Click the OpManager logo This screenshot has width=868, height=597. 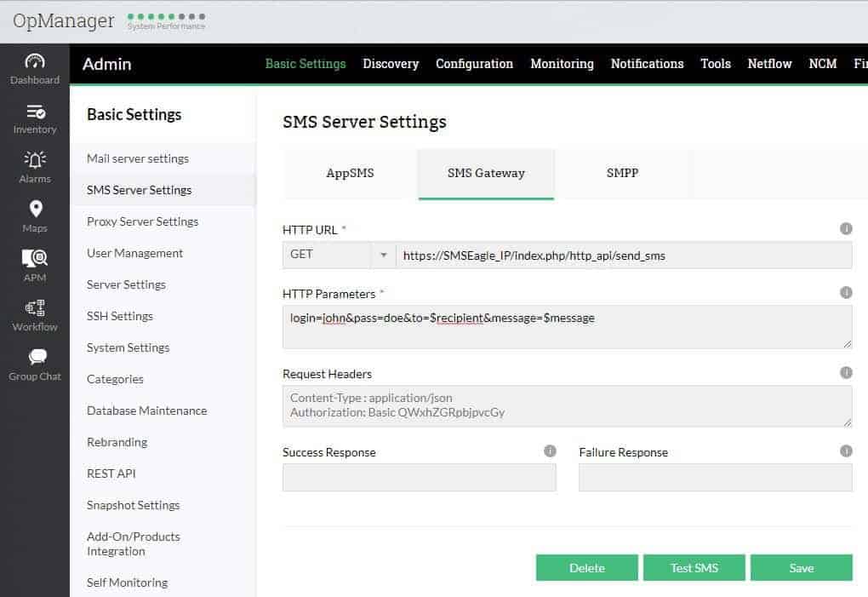64,21
